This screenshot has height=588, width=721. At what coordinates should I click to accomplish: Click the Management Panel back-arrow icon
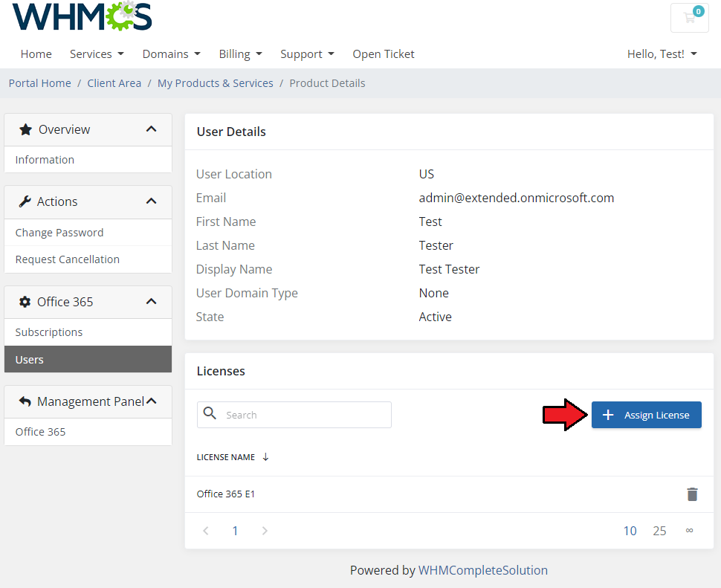(25, 401)
